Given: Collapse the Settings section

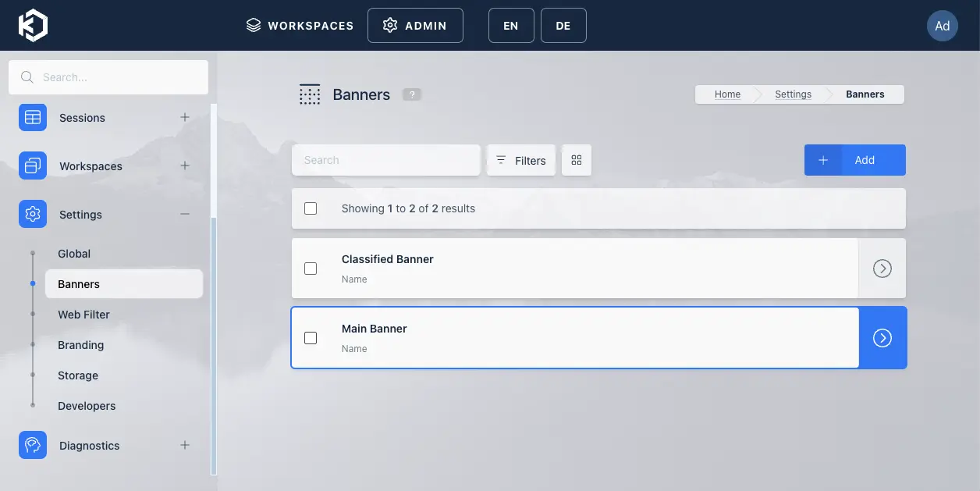Looking at the screenshot, I should tap(185, 214).
